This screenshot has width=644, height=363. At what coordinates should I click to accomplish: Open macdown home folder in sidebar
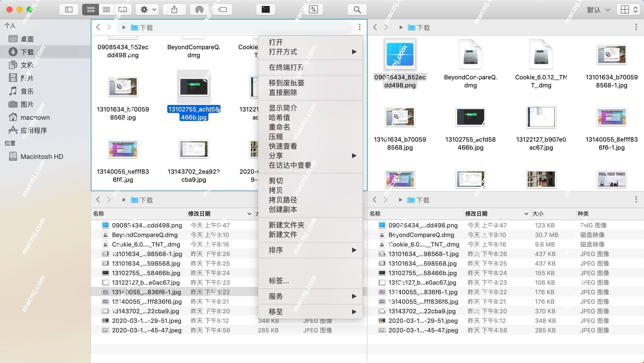45,117
